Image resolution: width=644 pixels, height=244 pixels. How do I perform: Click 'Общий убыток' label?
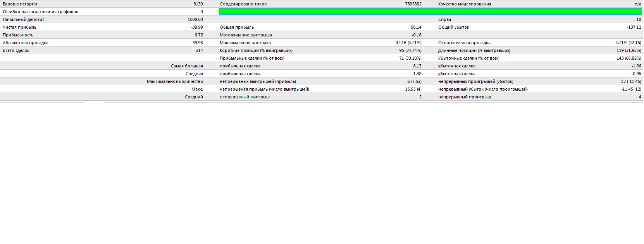(x=454, y=27)
